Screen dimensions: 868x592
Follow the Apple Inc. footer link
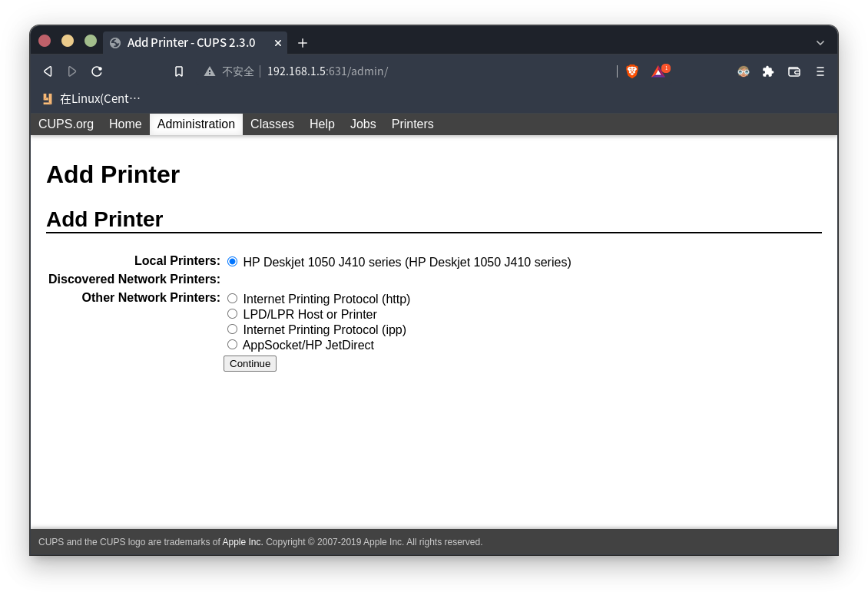point(243,542)
